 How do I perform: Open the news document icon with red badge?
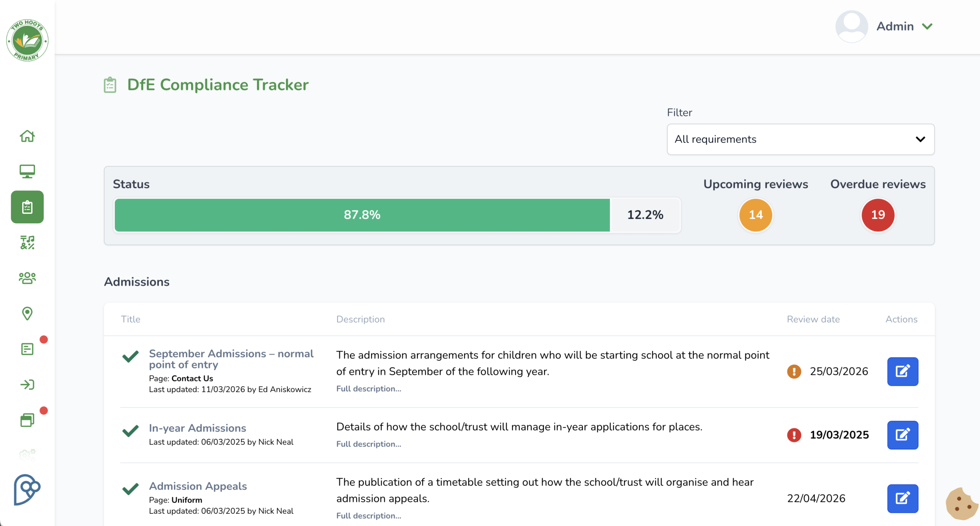click(x=27, y=349)
